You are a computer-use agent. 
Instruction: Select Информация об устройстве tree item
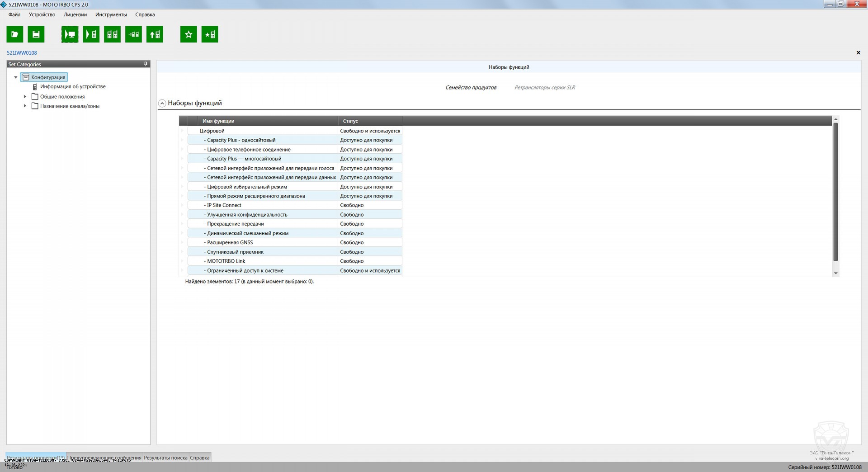(72, 86)
